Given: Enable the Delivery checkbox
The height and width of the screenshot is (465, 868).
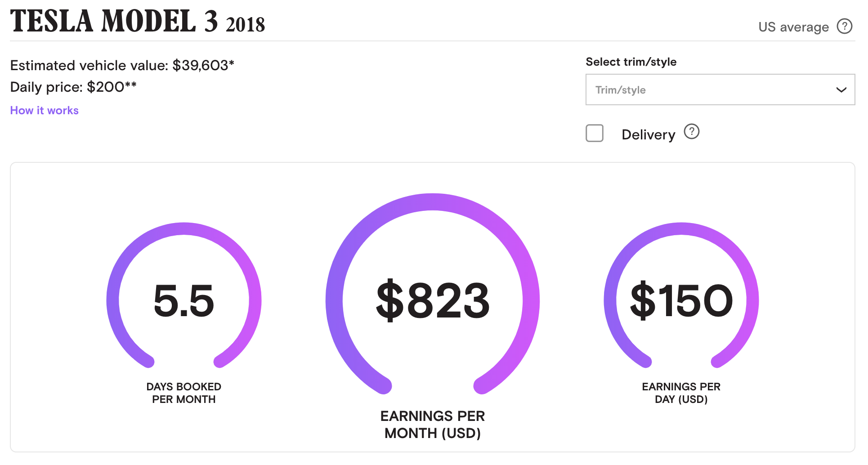Looking at the screenshot, I should tap(594, 134).
